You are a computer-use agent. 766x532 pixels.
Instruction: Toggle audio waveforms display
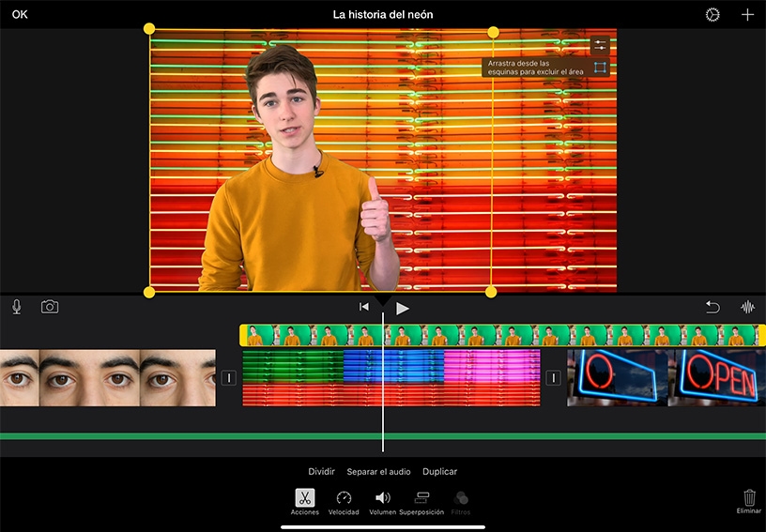click(747, 307)
